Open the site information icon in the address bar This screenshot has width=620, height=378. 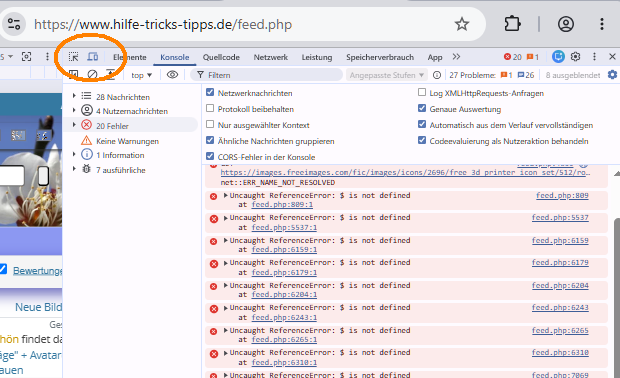(x=14, y=24)
